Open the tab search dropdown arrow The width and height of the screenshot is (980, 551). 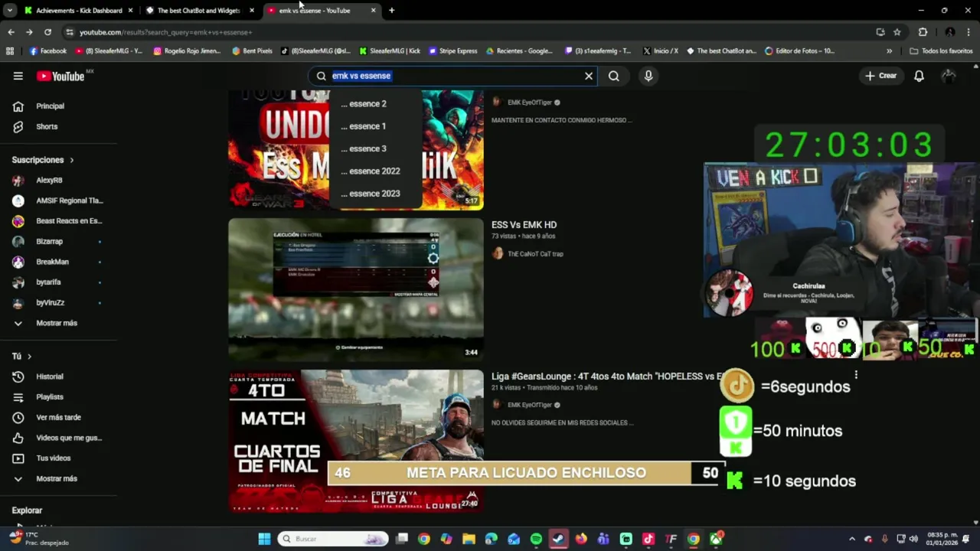(x=9, y=11)
